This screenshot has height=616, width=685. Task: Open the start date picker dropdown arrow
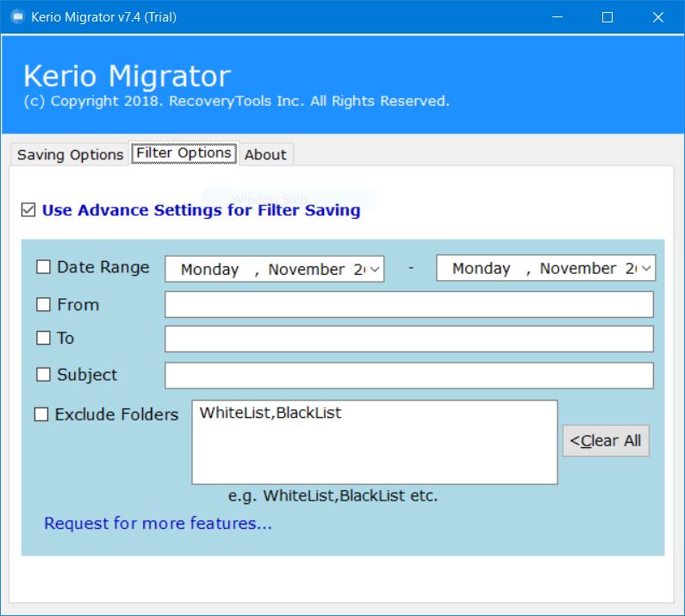pos(375,269)
